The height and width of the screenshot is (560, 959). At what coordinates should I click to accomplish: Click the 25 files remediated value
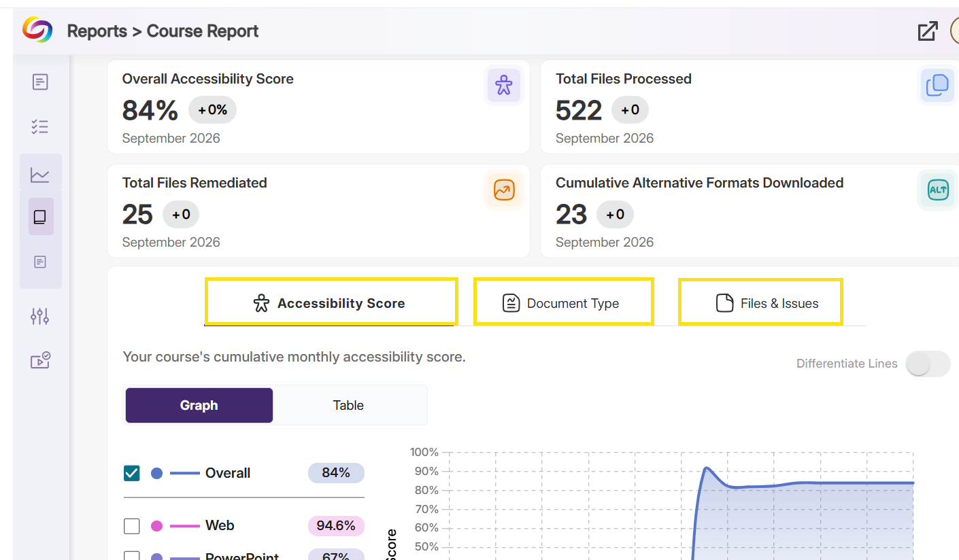tap(137, 215)
